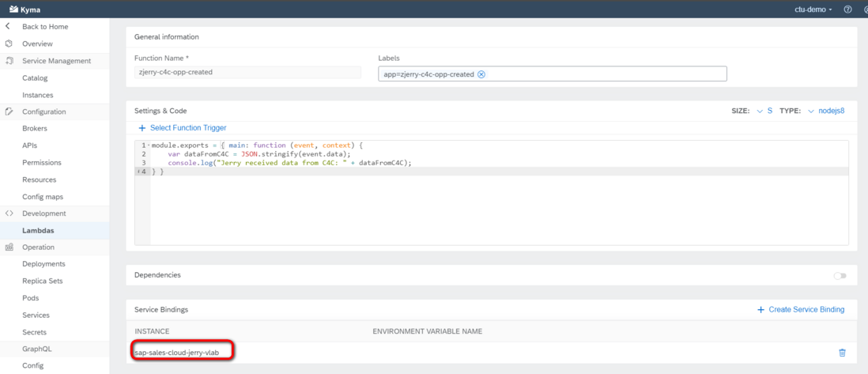Click code line 2 with JSON.stringify
The width and height of the screenshot is (868, 374).
(x=259, y=154)
